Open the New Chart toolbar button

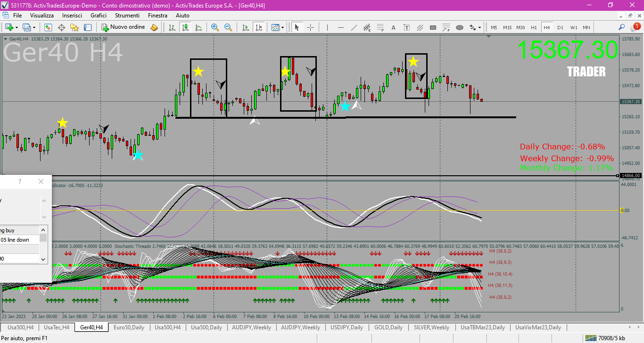(9, 27)
